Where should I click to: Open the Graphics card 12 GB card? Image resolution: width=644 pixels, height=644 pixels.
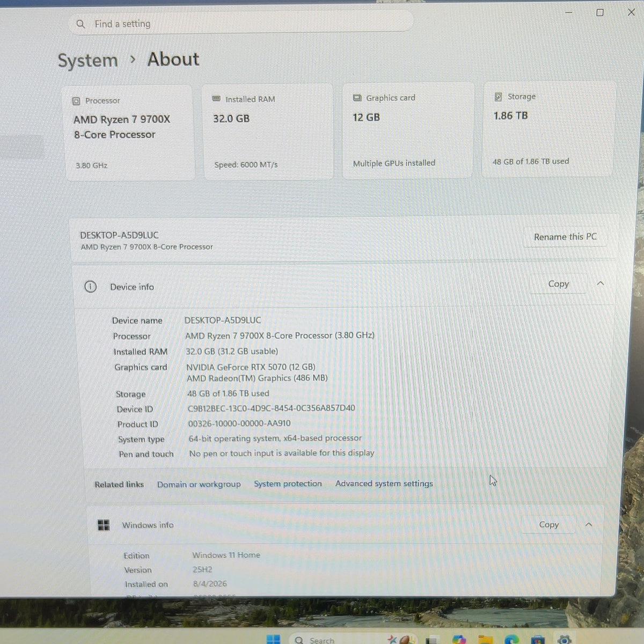tap(408, 130)
